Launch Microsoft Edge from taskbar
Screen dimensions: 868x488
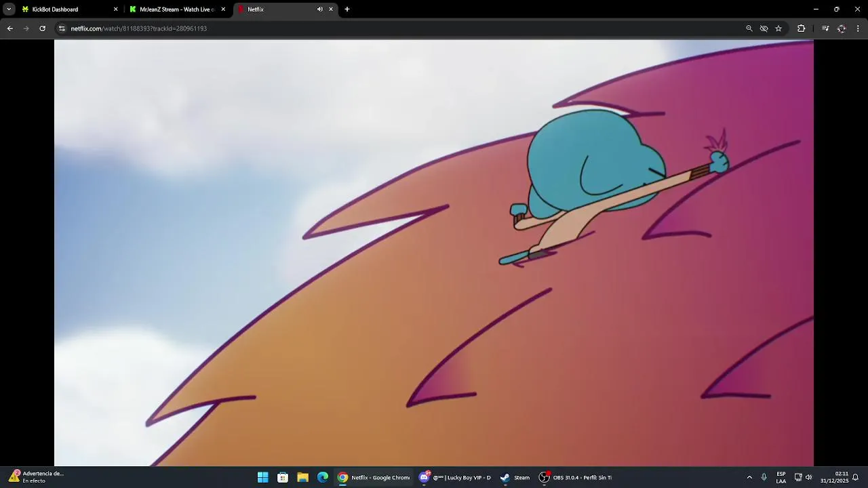(x=323, y=477)
